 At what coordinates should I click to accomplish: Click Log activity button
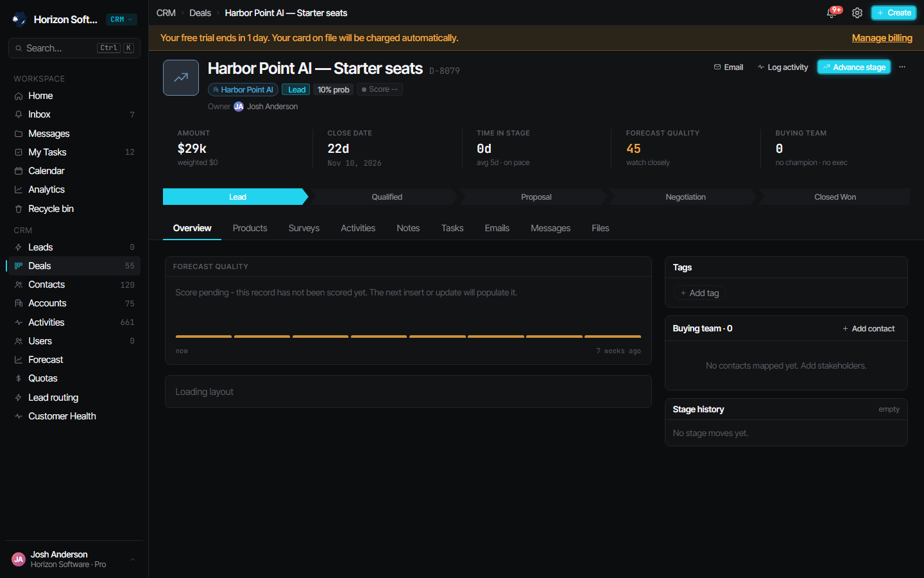coord(782,67)
